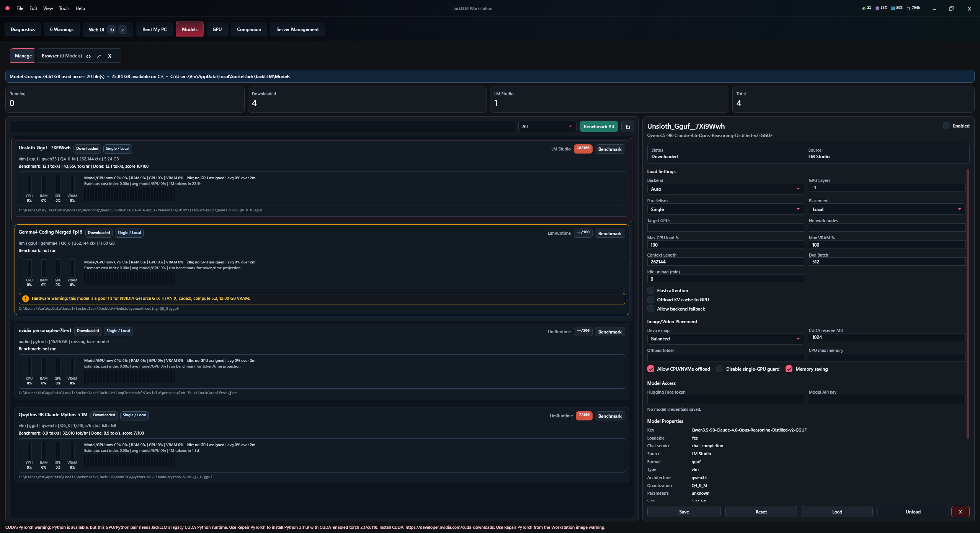Click the 7/100 score badge on Qwythos model
The width and height of the screenshot is (980, 533).
tap(584, 415)
